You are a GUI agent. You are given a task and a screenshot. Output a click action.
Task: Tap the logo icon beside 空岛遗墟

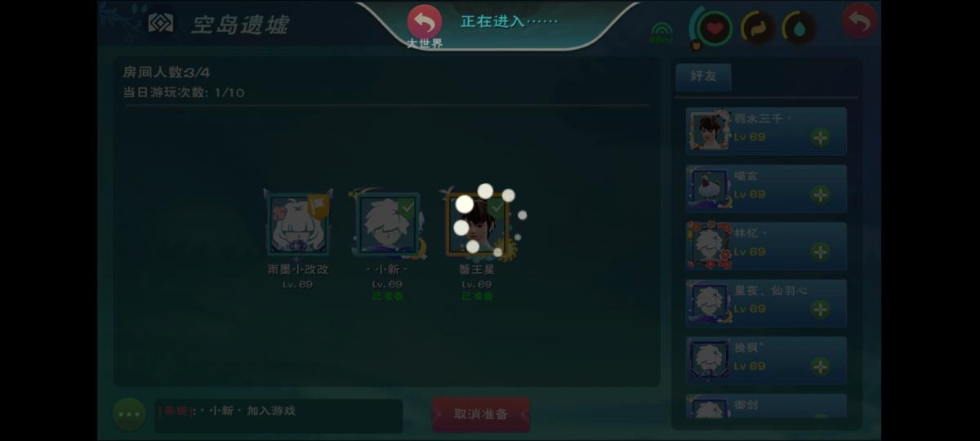161,23
